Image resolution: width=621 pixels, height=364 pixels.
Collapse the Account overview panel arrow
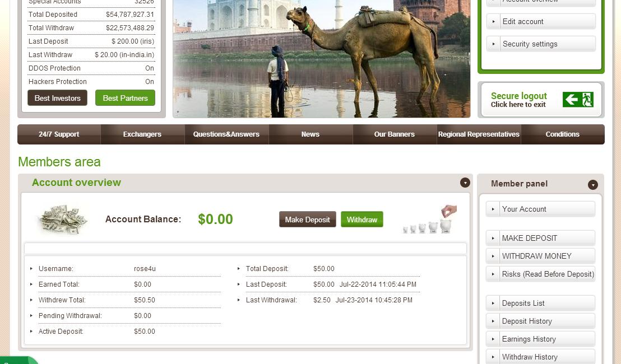tap(465, 183)
